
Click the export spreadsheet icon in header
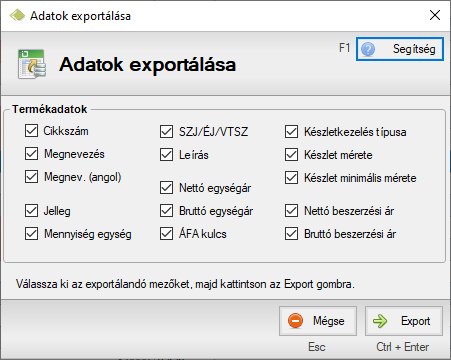pyautogui.click(x=32, y=64)
